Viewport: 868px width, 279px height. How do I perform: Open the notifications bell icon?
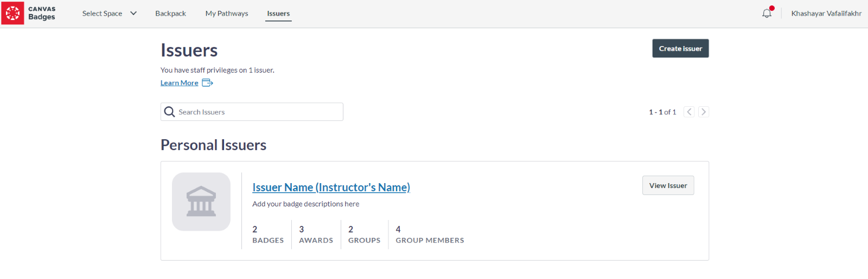(x=767, y=13)
